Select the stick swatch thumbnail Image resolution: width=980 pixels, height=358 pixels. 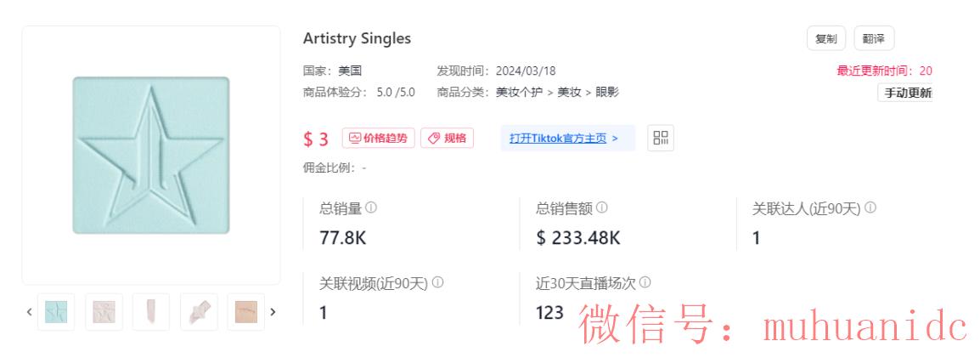151,312
